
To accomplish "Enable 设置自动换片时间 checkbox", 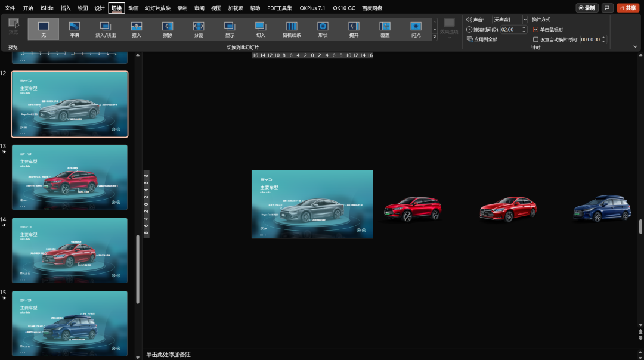I will (x=535, y=39).
